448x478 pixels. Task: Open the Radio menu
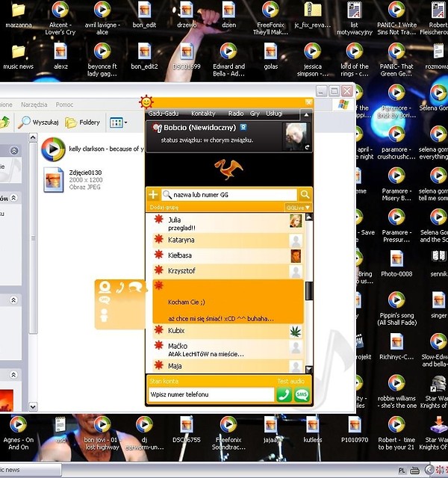tap(236, 114)
